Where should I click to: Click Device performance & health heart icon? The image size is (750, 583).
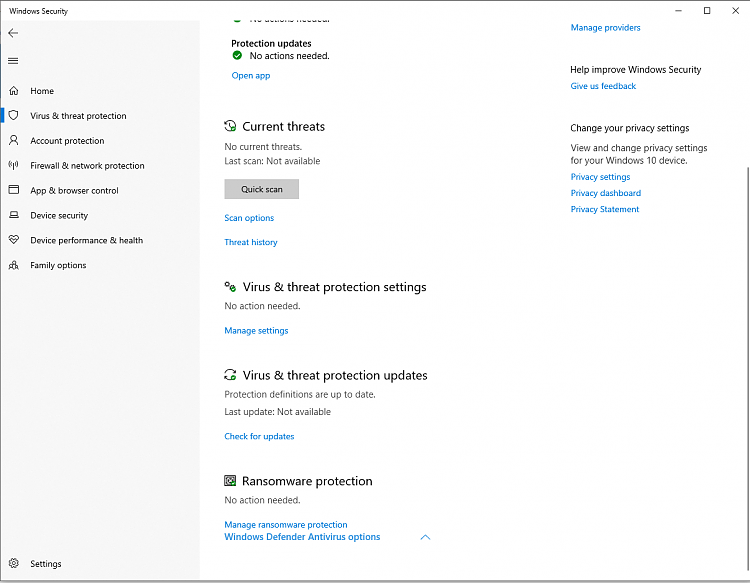[14, 240]
